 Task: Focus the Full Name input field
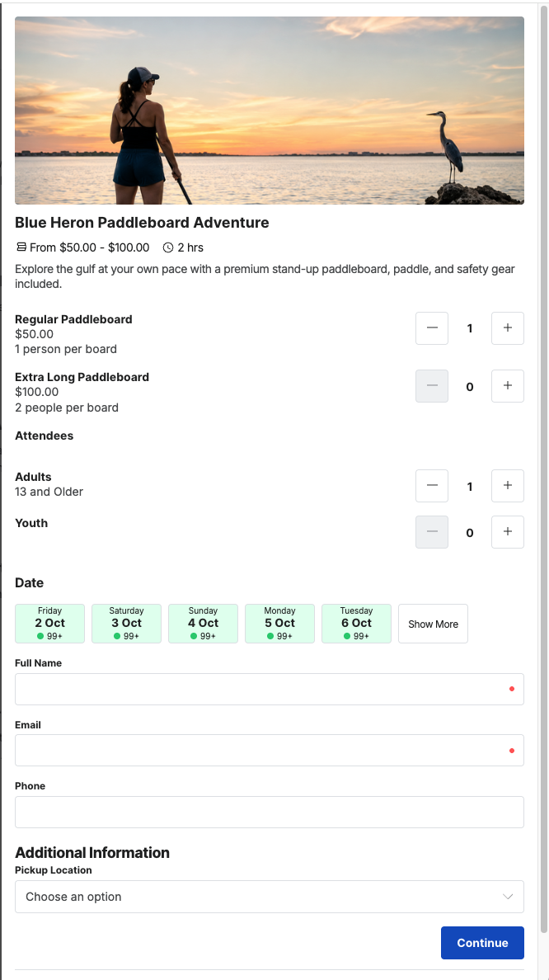click(x=270, y=690)
